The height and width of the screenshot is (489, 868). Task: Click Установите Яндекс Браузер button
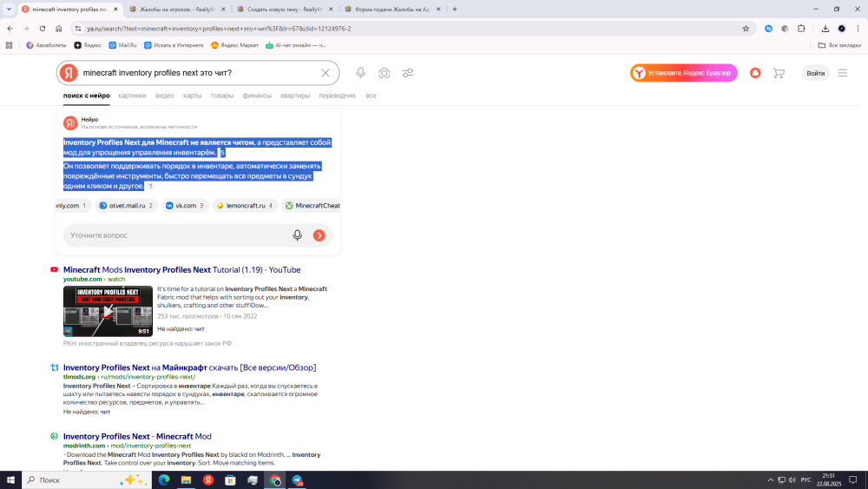pyautogui.click(x=684, y=73)
